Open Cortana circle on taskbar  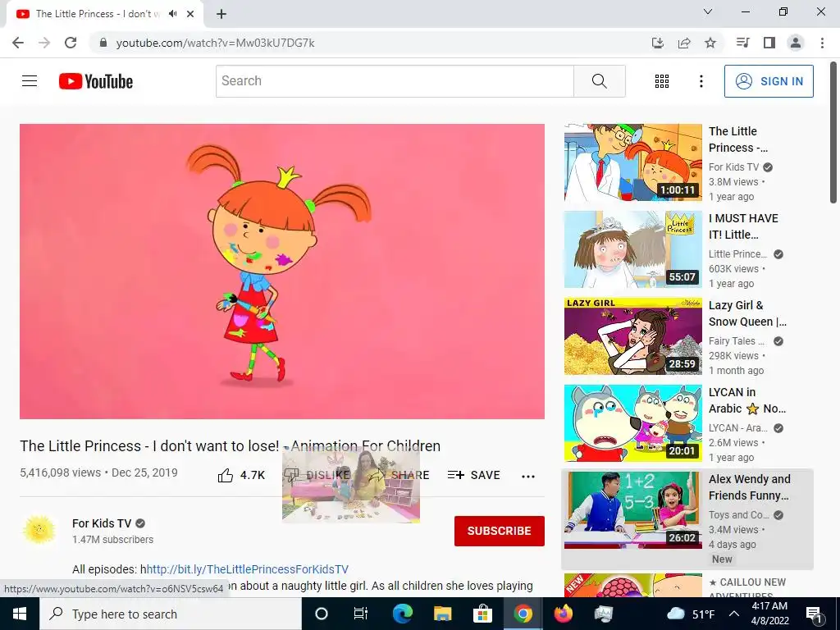point(322,614)
